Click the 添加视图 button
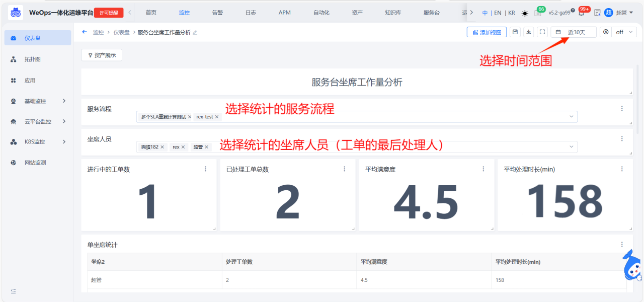The image size is (644, 302). (x=487, y=32)
